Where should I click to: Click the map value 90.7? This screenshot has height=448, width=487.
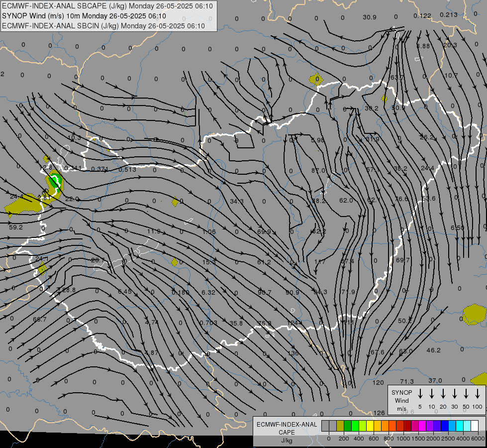[264, 293]
